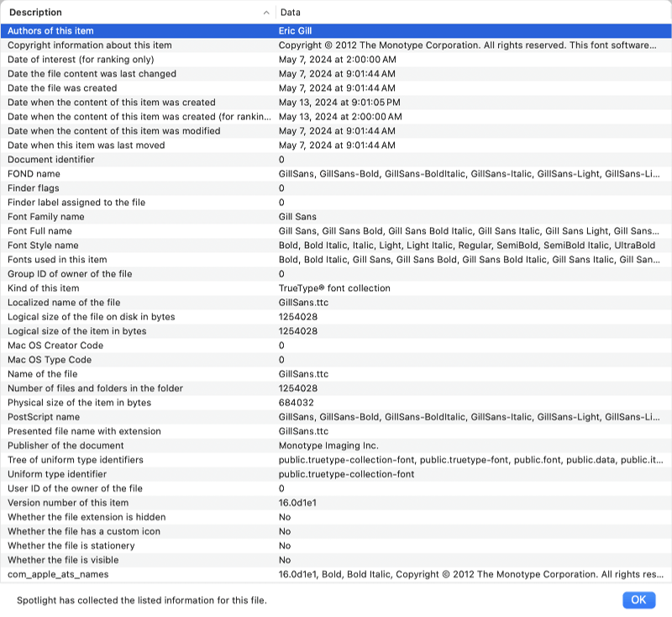
Task: Sort by the Description column header
Action: pyautogui.click(x=138, y=13)
